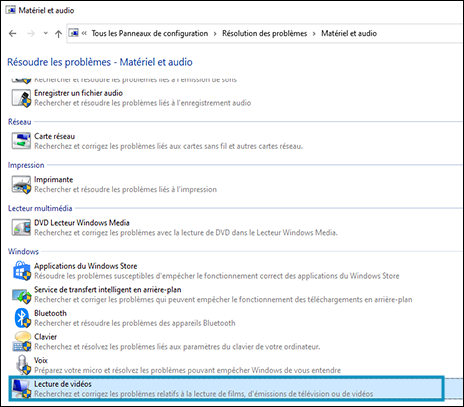Screen dimensions: 464x407
Task: Open the 'Imprimante' troubleshooter
Action: pyautogui.click(x=53, y=180)
